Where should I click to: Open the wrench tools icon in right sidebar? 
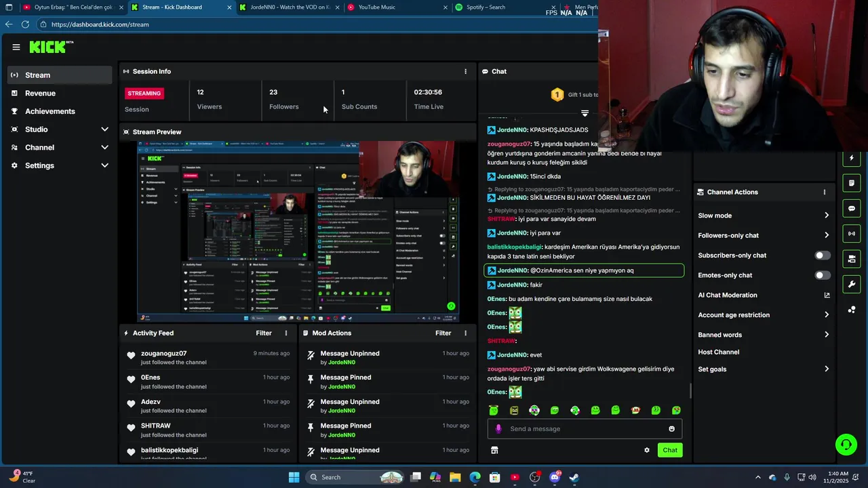(x=852, y=284)
